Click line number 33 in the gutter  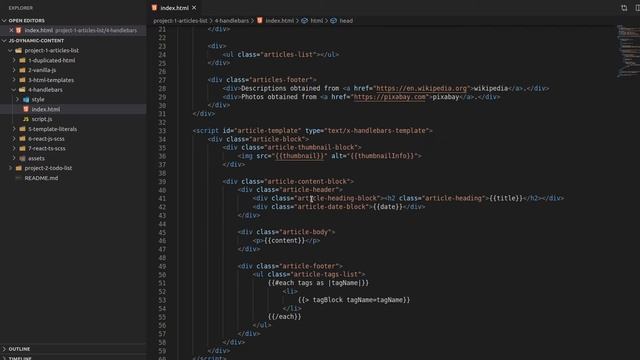click(162, 131)
